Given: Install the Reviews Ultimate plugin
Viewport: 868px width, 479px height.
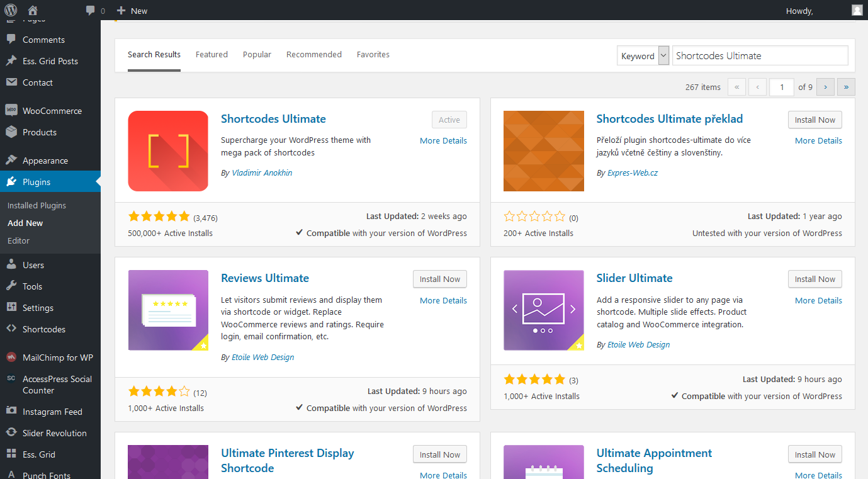Looking at the screenshot, I should [439, 279].
